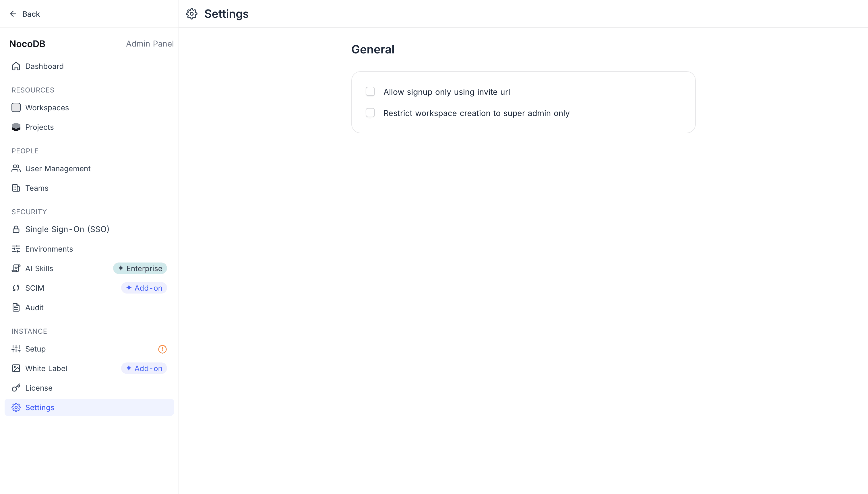This screenshot has width=868, height=494.
Task: Click the Teams building icon
Action: [16, 188]
